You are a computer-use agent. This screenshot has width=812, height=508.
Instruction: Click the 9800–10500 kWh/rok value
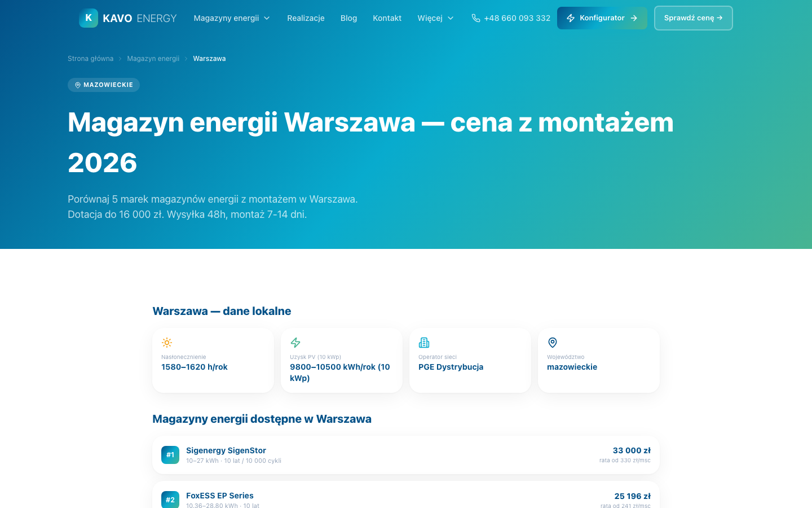coord(340,373)
